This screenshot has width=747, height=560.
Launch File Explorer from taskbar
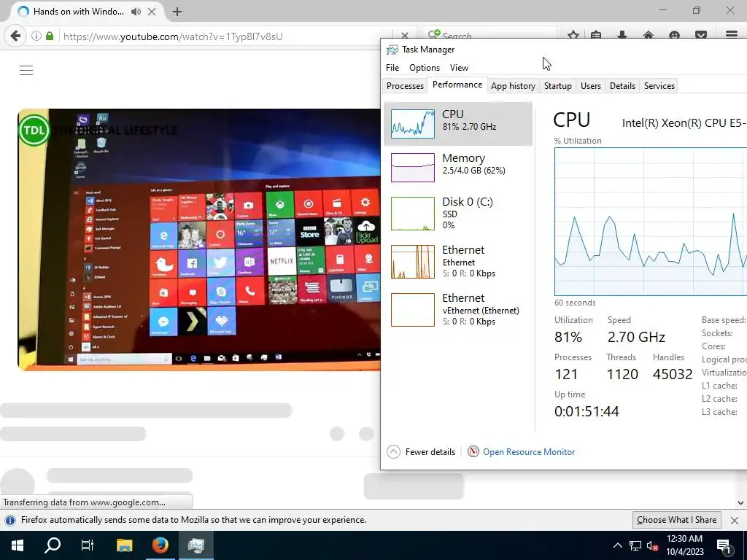[x=124, y=545]
